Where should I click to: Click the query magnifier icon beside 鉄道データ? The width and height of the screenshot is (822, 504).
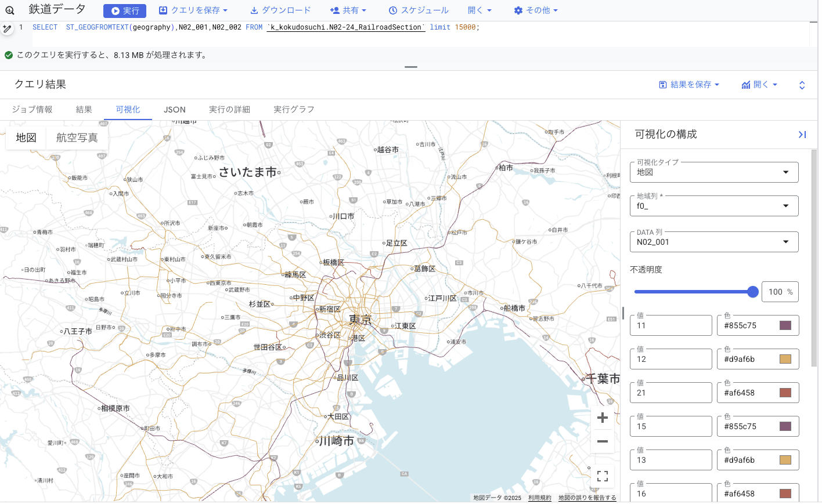[x=10, y=10]
